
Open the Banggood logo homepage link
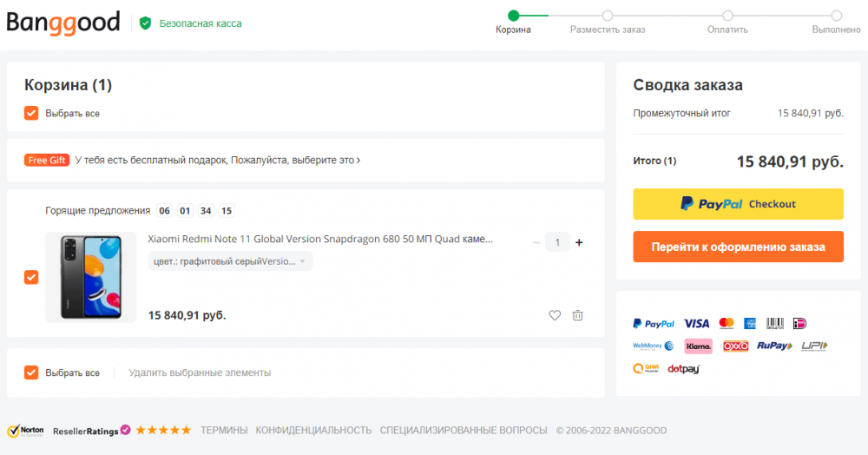(63, 23)
